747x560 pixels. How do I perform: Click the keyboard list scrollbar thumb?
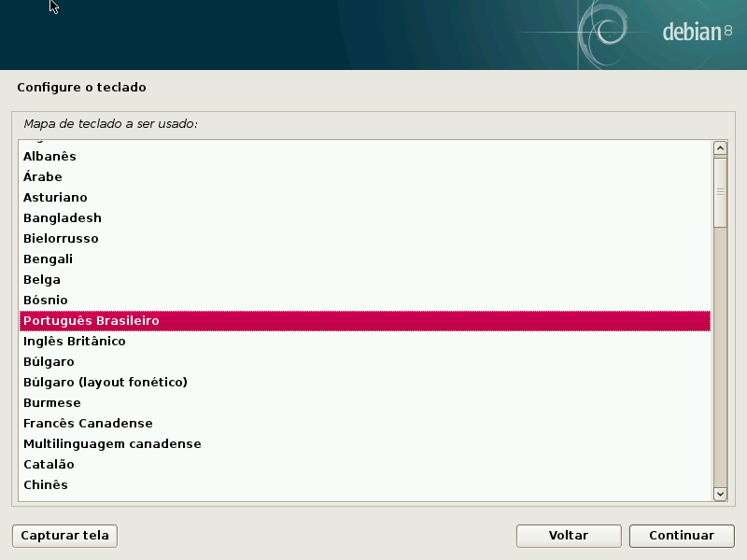[x=720, y=191]
